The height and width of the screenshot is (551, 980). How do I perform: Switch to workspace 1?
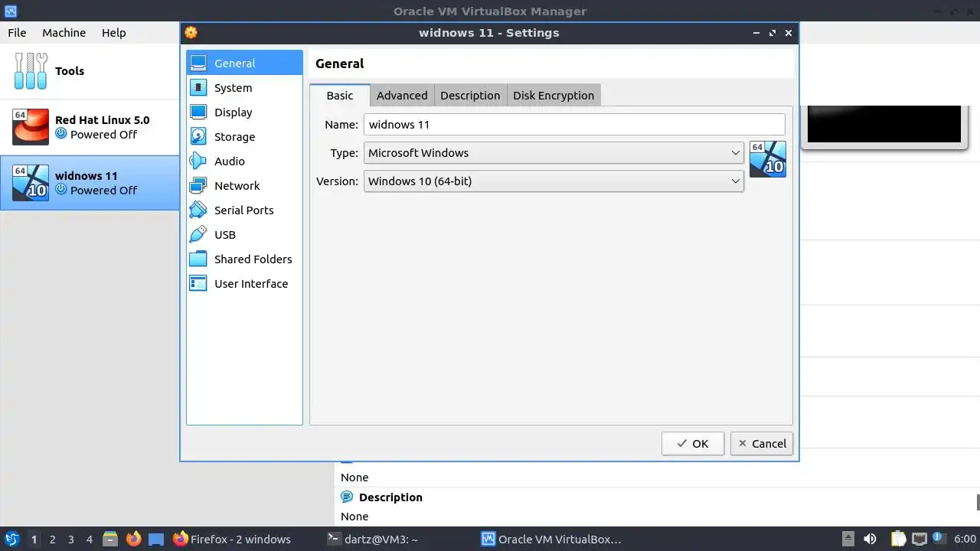34,540
